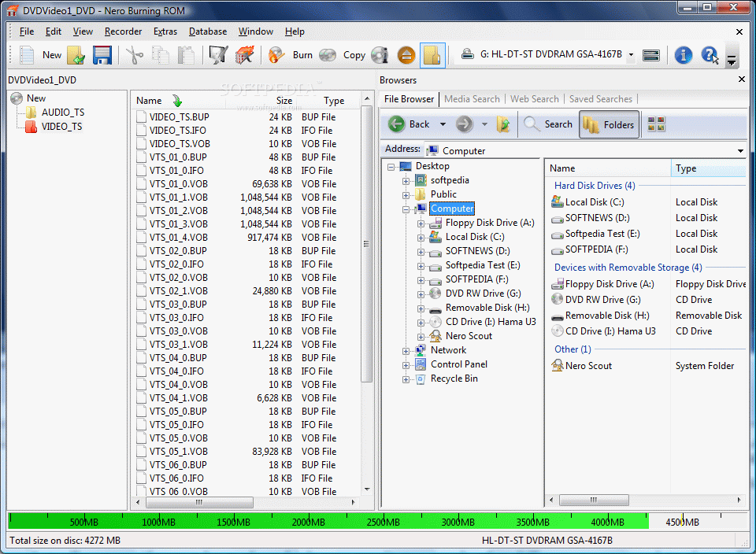Screen dimensions: 756x554
Task: Click the two-disc Copy icon
Action: pyautogui.click(x=328, y=55)
